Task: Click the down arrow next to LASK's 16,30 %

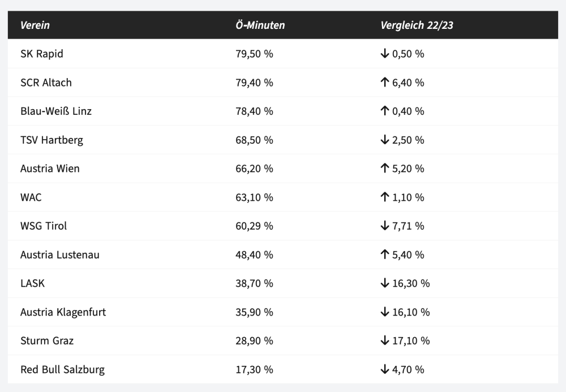Action: coord(385,283)
